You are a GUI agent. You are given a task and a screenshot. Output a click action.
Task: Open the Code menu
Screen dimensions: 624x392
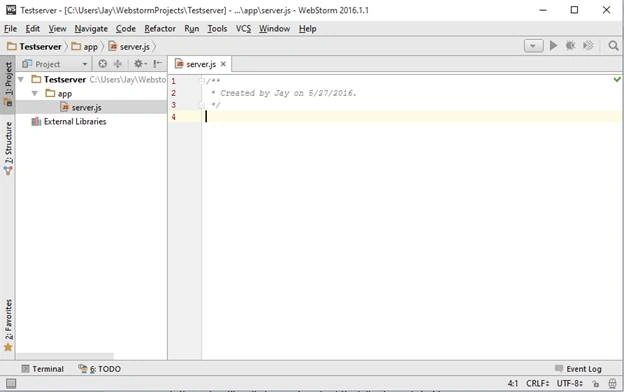click(126, 29)
